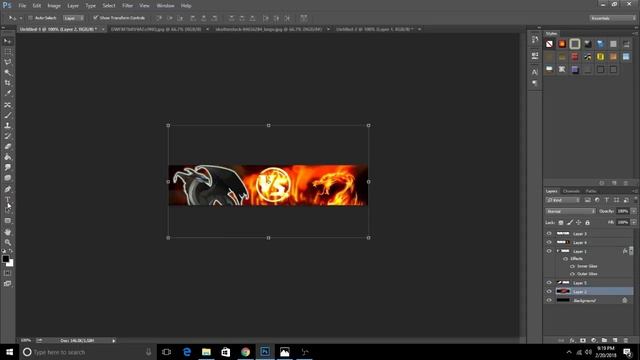Toggle visibility of Layer 1 Effects
This screenshot has height=360, width=640.
pos(566,259)
